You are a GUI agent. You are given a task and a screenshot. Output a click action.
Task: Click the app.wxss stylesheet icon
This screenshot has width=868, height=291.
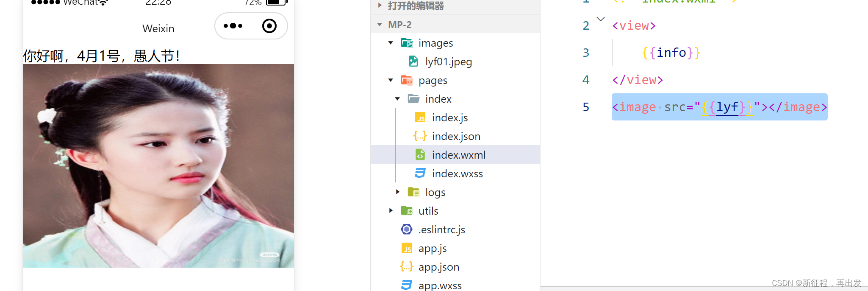[x=407, y=285]
